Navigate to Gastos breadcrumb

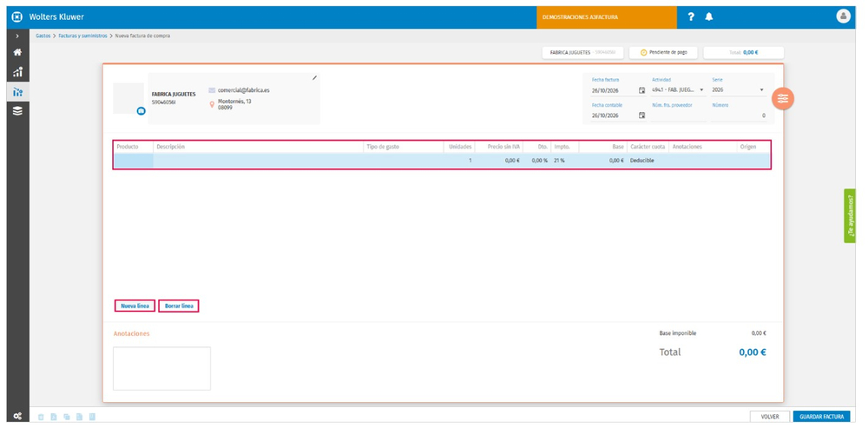click(43, 36)
